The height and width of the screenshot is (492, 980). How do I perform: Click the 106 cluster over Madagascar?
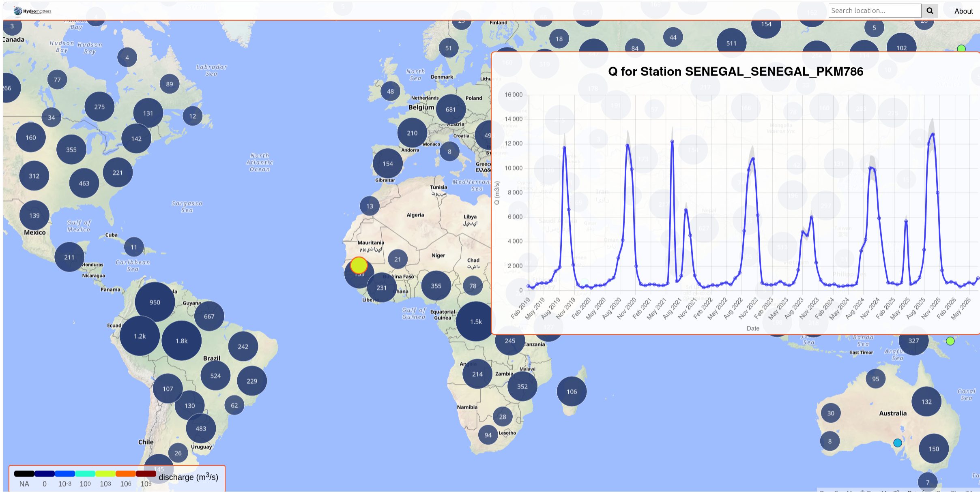point(572,391)
